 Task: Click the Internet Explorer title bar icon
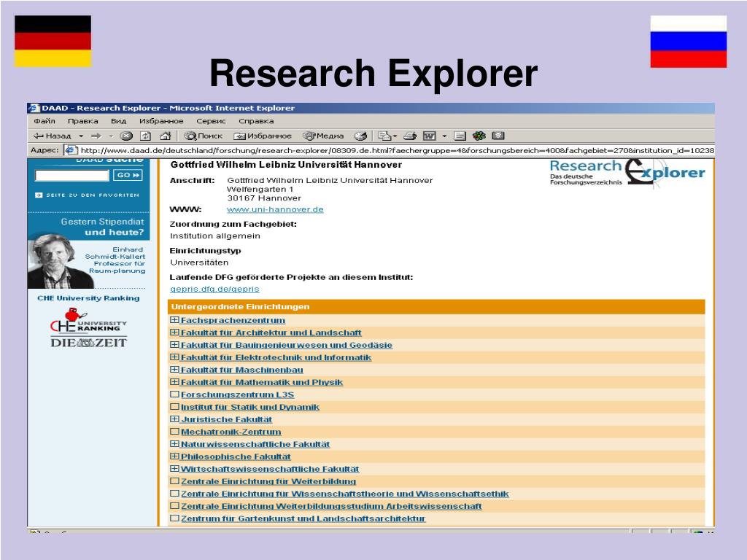pyautogui.click(x=34, y=108)
